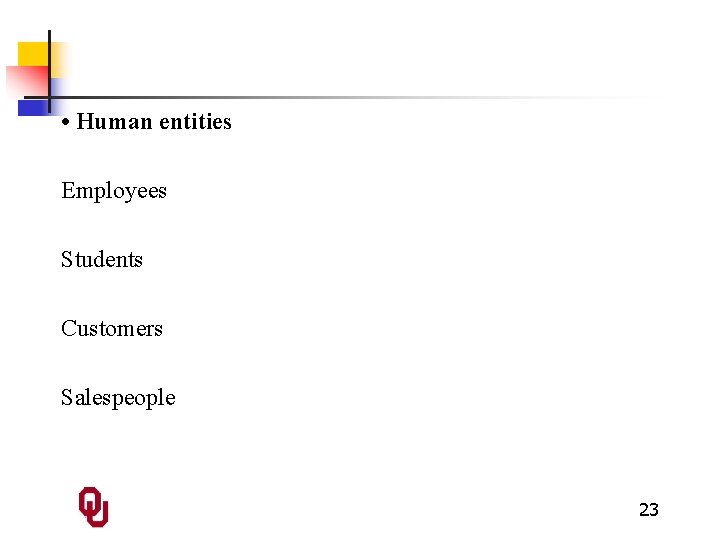Click the vertical black line in logo
Screen dimensions: 720x540
(x=49, y=72)
